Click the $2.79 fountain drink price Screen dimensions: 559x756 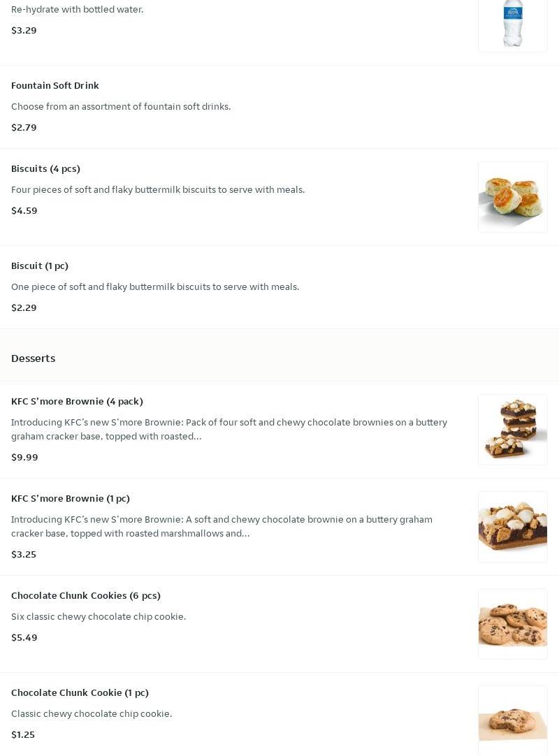point(24,127)
